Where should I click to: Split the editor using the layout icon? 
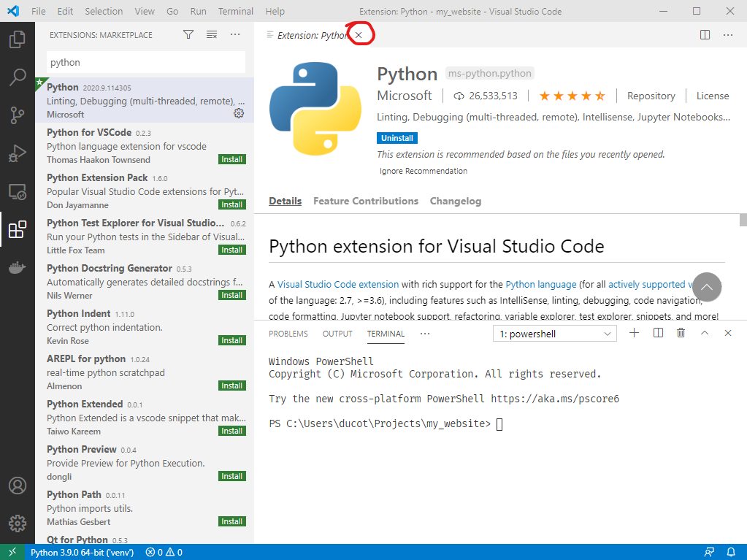(704, 34)
